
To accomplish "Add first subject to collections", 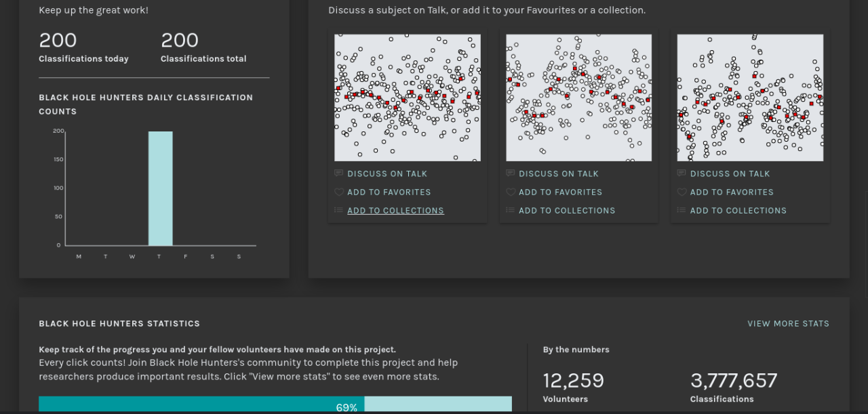I will tap(395, 210).
